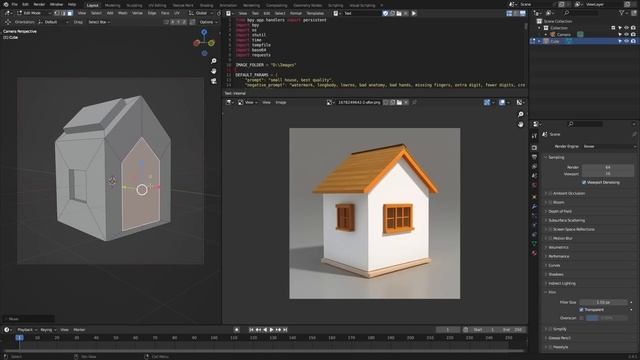Play the animation forward
The image size is (640, 360).
tap(271, 330)
